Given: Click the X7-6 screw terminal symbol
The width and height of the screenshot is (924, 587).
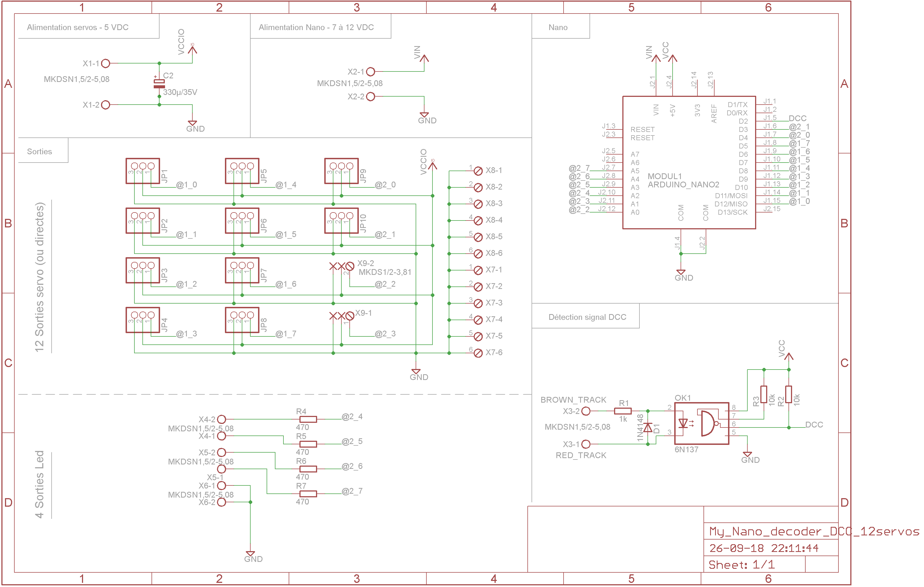Looking at the screenshot, I should [478, 353].
